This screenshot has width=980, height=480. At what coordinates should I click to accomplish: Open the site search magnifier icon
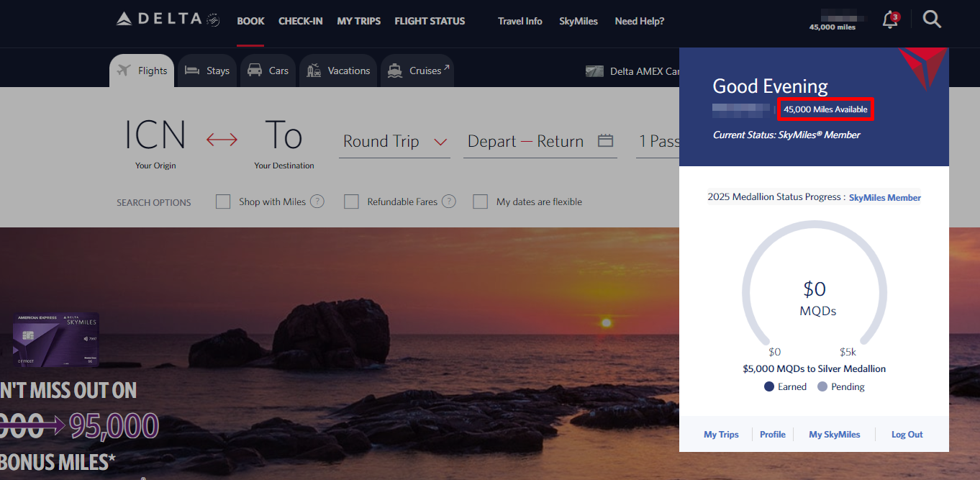tap(932, 20)
